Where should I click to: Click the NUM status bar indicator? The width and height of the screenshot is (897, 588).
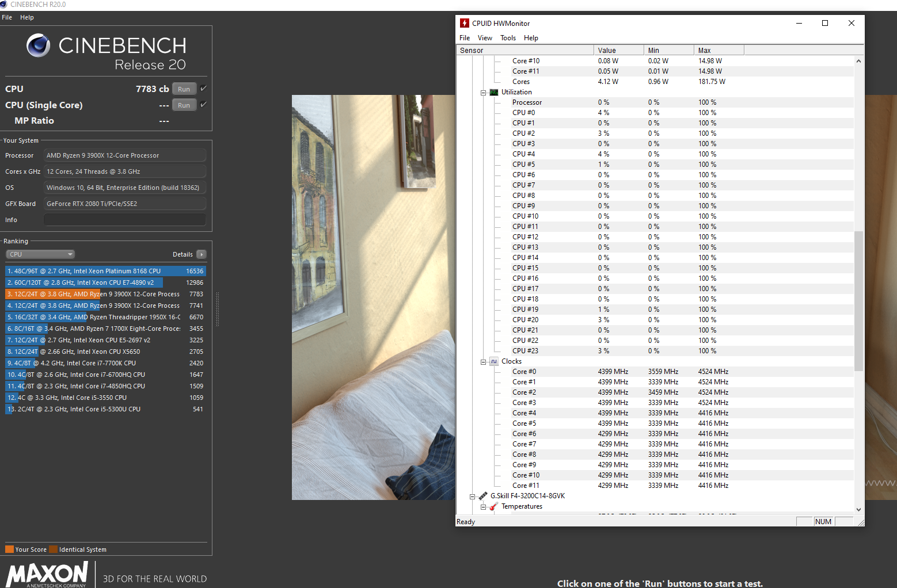[x=823, y=521]
